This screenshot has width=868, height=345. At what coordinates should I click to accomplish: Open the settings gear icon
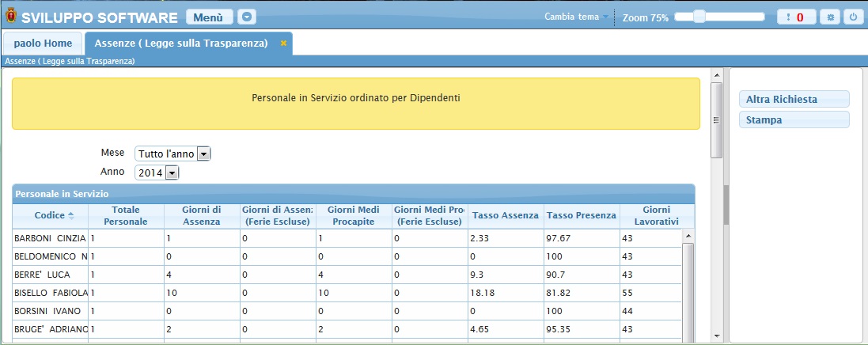coord(831,17)
